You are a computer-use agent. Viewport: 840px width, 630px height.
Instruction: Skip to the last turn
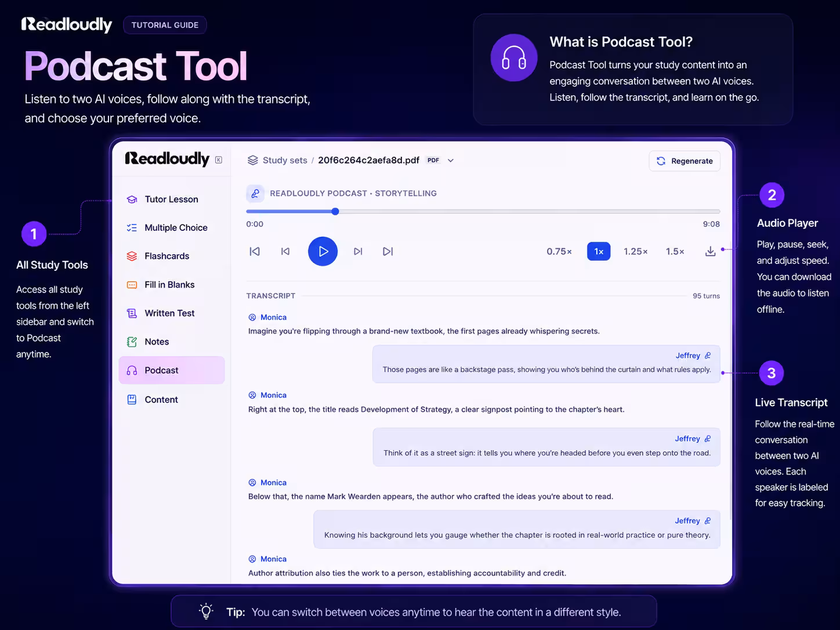pyautogui.click(x=388, y=251)
